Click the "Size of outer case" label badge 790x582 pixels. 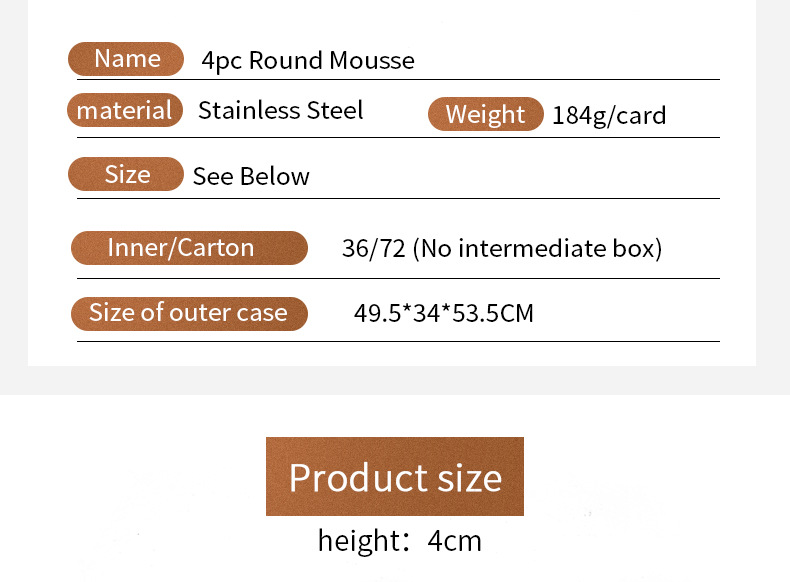189,312
